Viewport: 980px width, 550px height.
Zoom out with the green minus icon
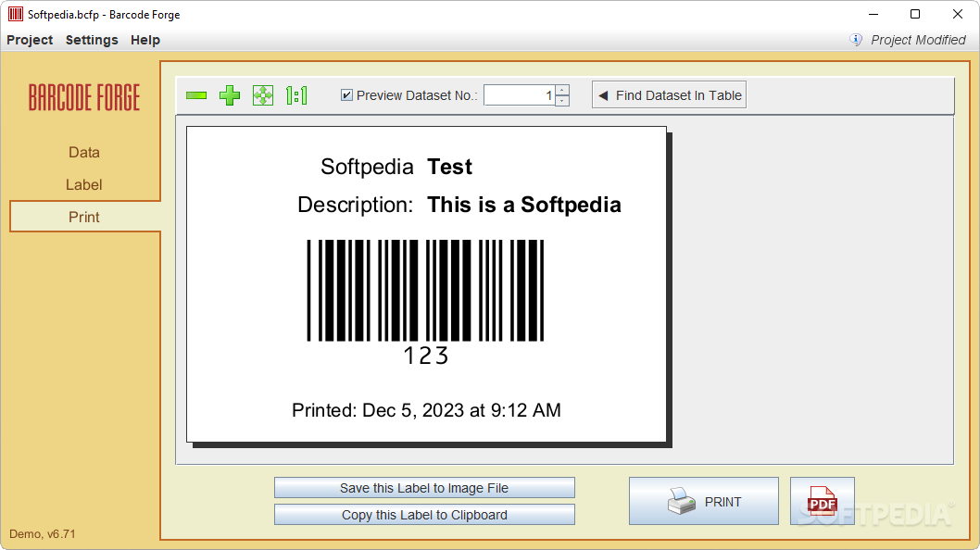196,95
